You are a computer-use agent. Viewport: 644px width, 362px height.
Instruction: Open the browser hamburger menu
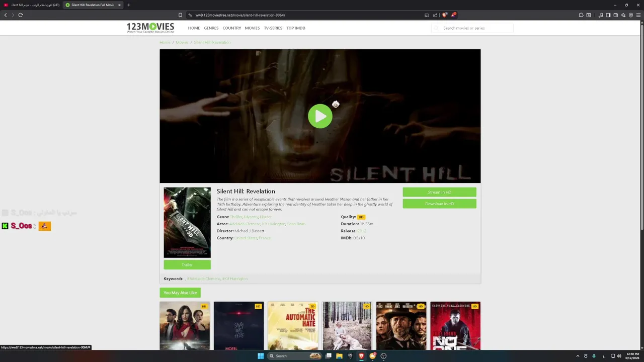pyautogui.click(x=638, y=15)
